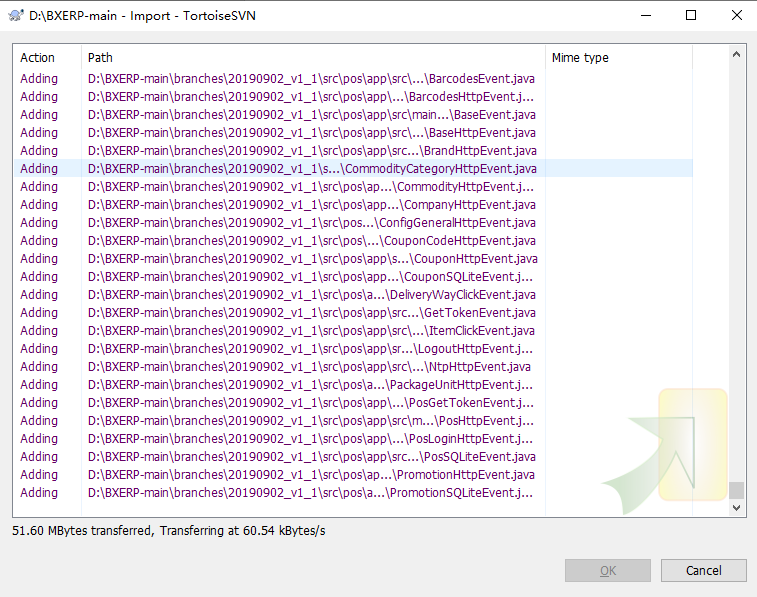The width and height of the screenshot is (757, 597).
Task: Select the CompanyHttpEvent.java row
Action: tap(353, 205)
